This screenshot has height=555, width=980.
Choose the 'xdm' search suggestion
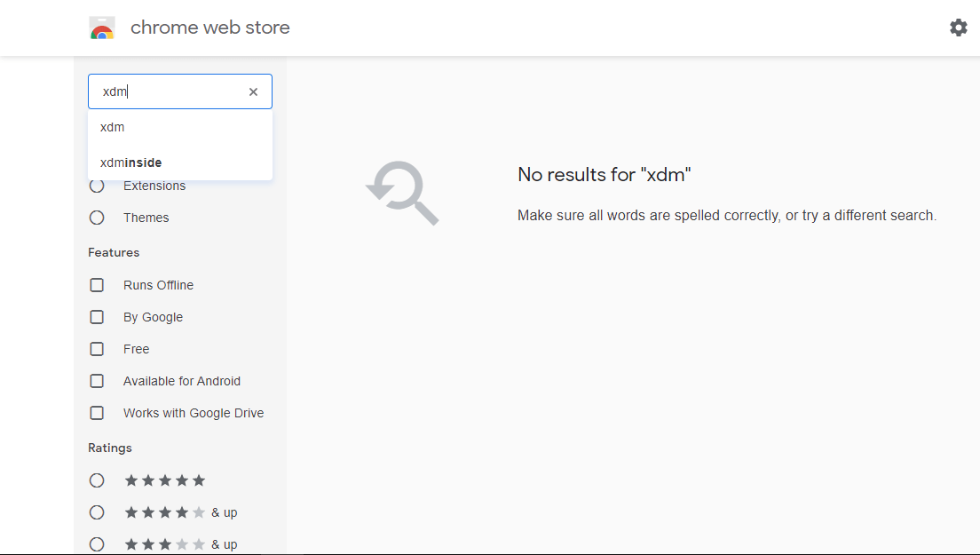pyautogui.click(x=180, y=127)
